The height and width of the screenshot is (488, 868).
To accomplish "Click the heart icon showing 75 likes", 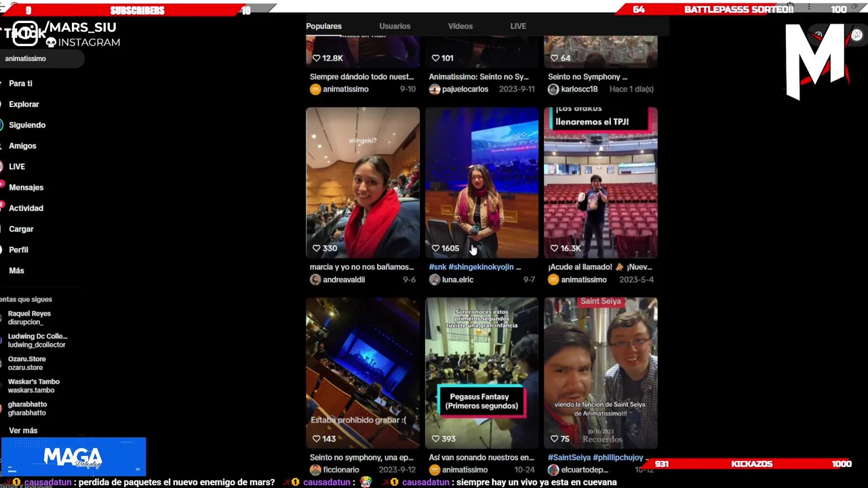I will click(554, 439).
